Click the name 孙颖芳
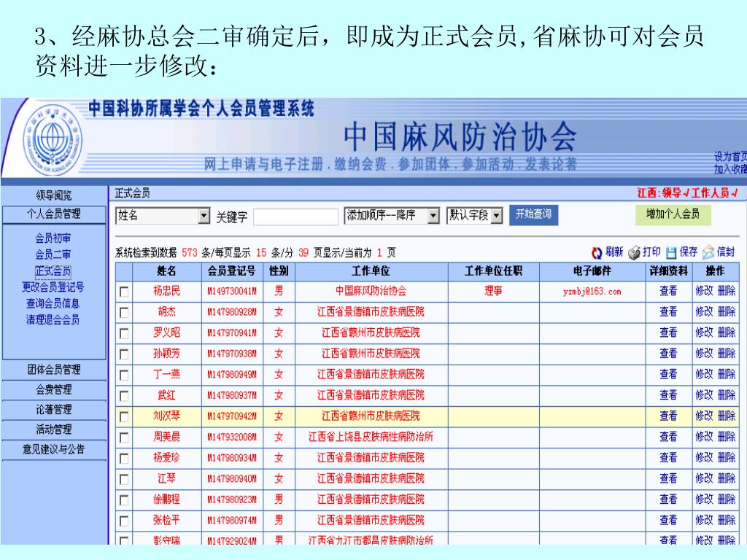Image resolution: width=747 pixels, height=560 pixels. pyautogui.click(x=167, y=354)
